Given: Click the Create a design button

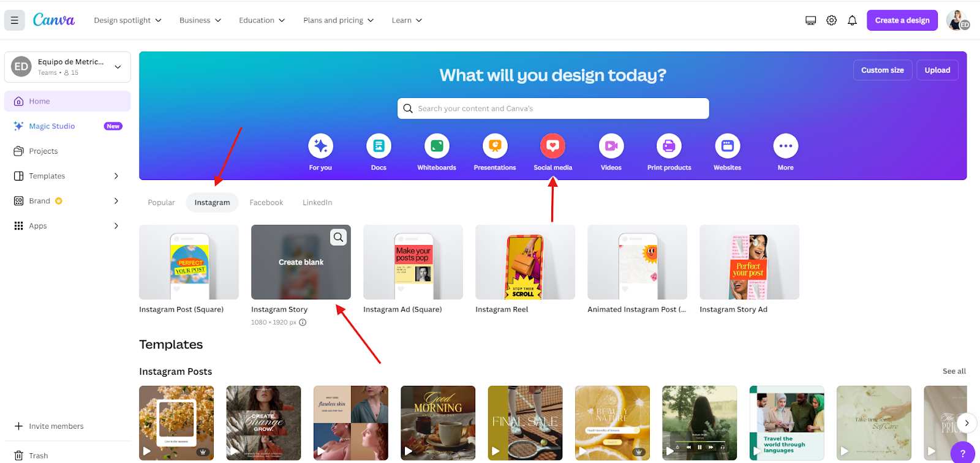Looking at the screenshot, I should (902, 20).
